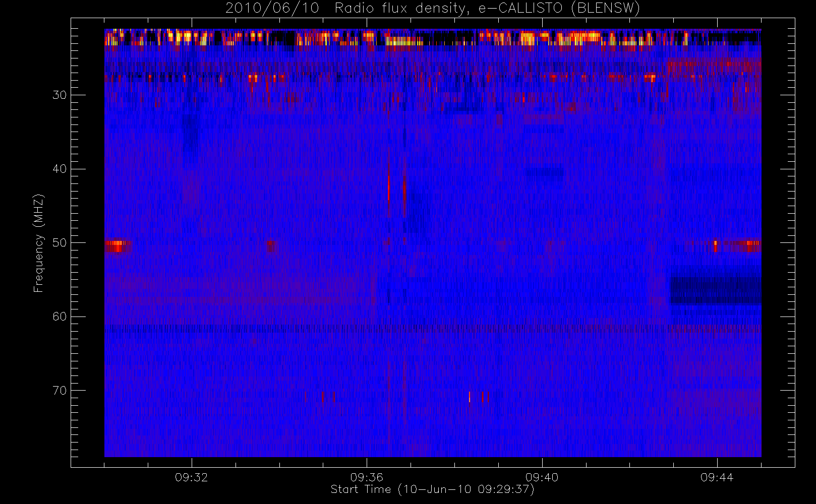Click the 70 MHz frequency tick label
Image resolution: width=816 pixels, height=504 pixels.
60,390
